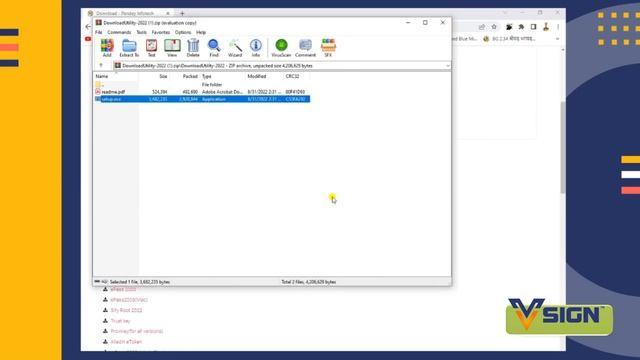Click the Comment toolbar icon
Screen dimensions: 640x360
click(x=305, y=48)
